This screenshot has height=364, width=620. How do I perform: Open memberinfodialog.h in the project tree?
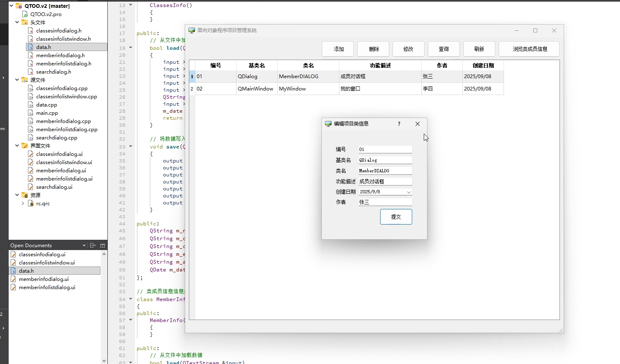(60, 55)
